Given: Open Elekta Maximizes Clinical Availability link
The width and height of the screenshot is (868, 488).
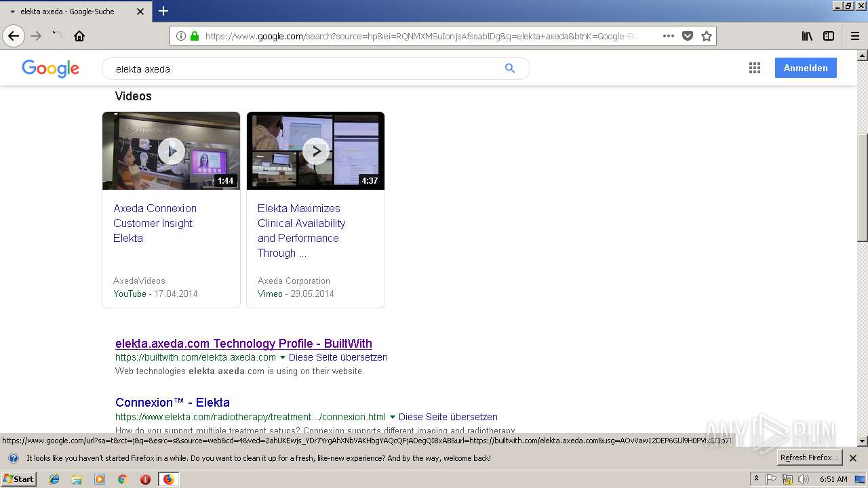Looking at the screenshot, I should point(301,230).
